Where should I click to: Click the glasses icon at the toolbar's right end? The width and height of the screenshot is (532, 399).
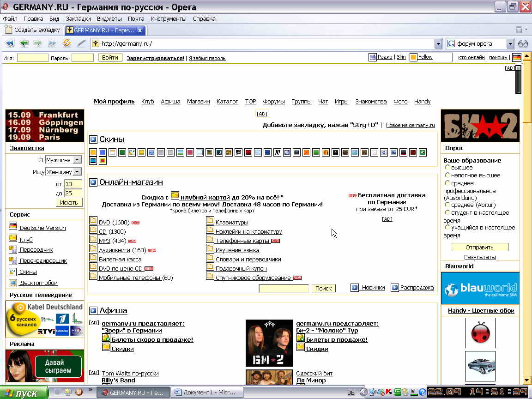pos(523,43)
